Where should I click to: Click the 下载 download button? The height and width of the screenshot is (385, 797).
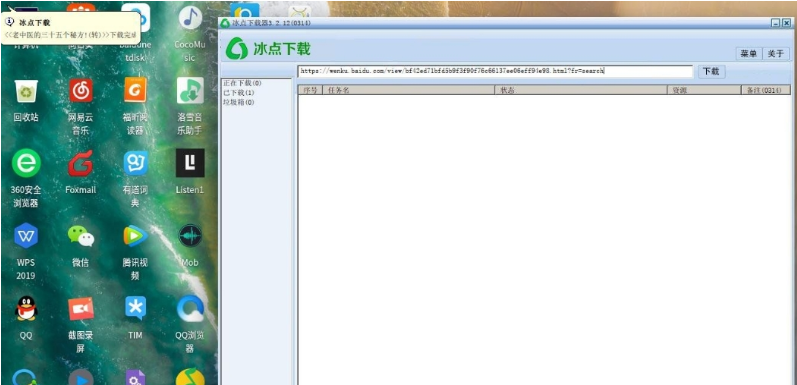click(x=711, y=72)
